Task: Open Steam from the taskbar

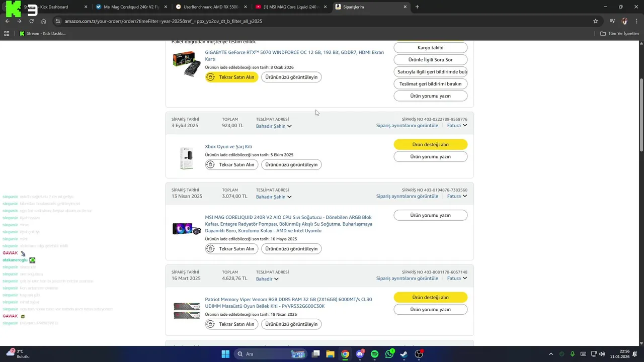Action: coord(404,354)
